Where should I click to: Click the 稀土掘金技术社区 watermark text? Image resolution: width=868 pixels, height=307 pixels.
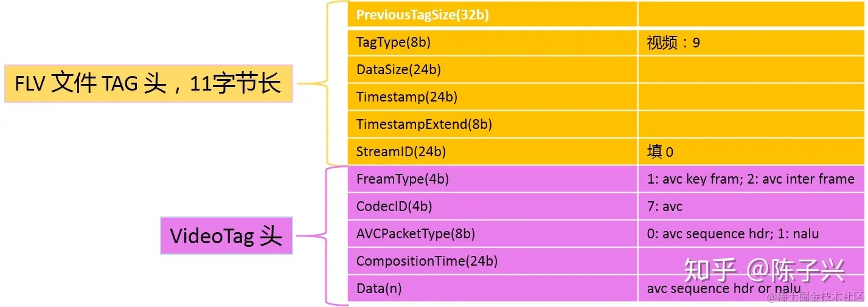click(x=815, y=297)
